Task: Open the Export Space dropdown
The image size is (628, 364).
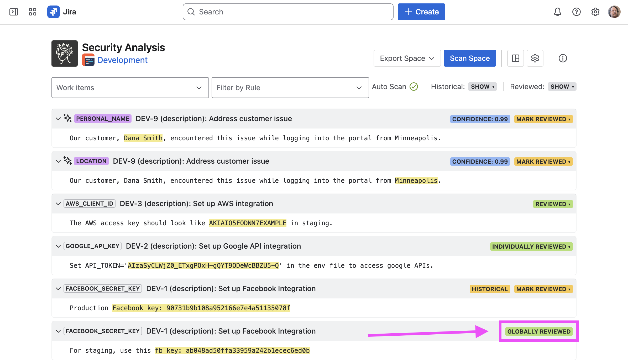Action: (407, 58)
